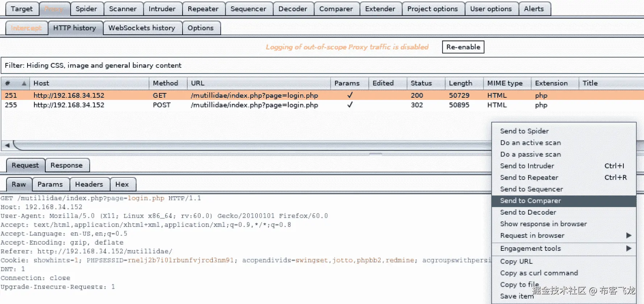Open the Alerts tab
Image resolution: width=644 pixels, height=304 pixels.
(534, 9)
